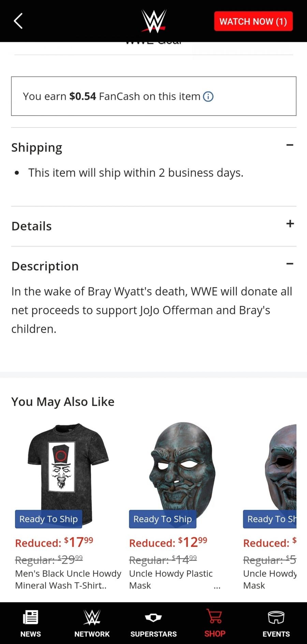The height and width of the screenshot is (644, 307).
Task: Open Men's Black Uncle Howdy T-Shirt link
Action: [68, 579]
